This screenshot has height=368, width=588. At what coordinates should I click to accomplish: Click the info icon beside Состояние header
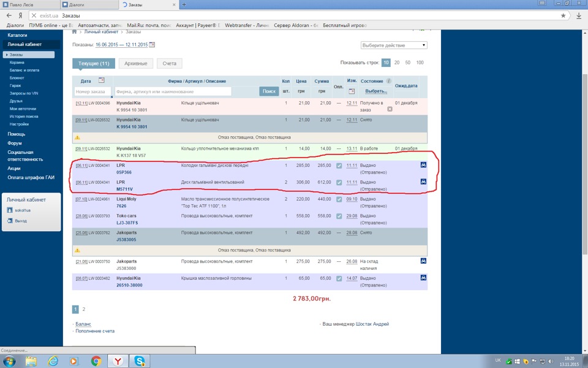click(x=389, y=81)
